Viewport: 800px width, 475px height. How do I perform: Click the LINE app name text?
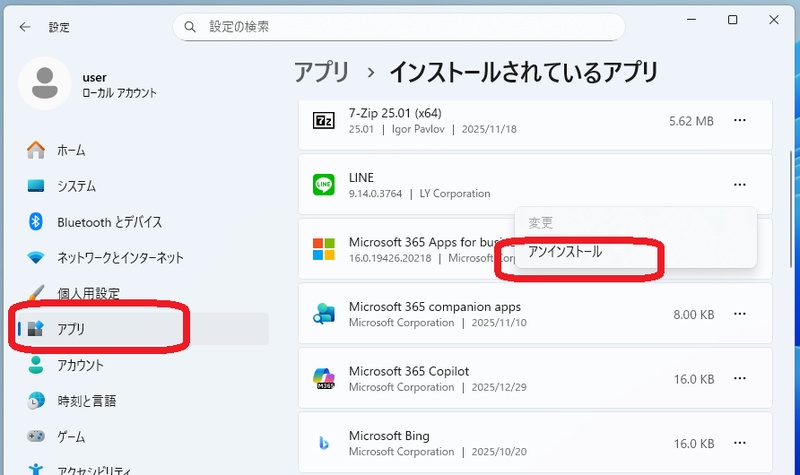pyautogui.click(x=361, y=178)
